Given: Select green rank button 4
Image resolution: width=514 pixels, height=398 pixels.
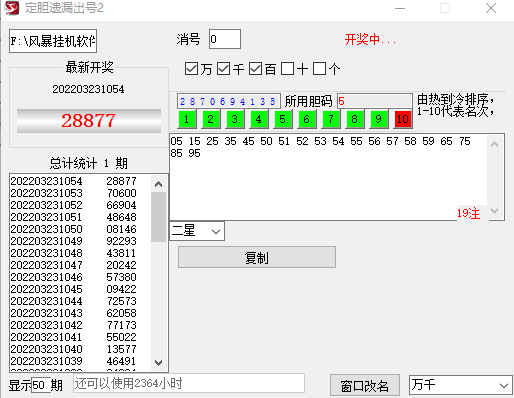Looking at the screenshot, I should click(258, 119).
